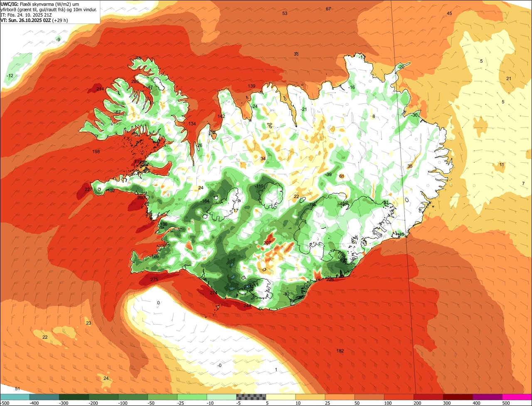
Task: Click the '136' value near Reykjanes bay
Action: (x=164, y=224)
